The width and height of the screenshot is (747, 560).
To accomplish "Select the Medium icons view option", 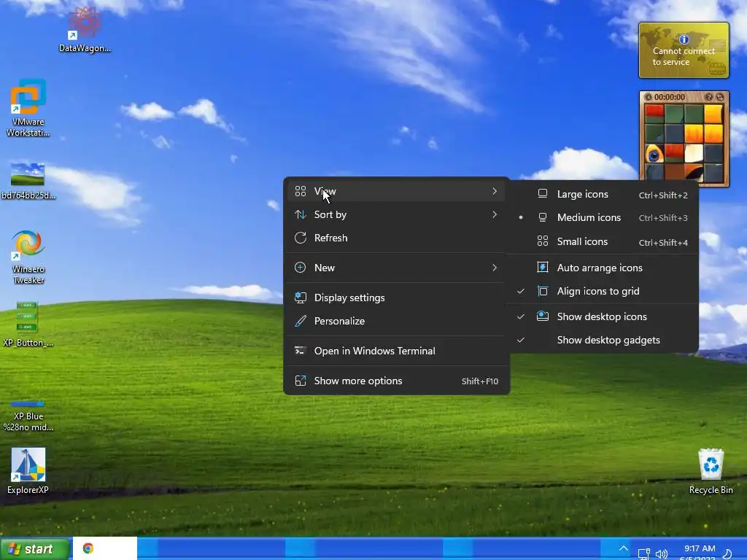I will coord(603,217).
